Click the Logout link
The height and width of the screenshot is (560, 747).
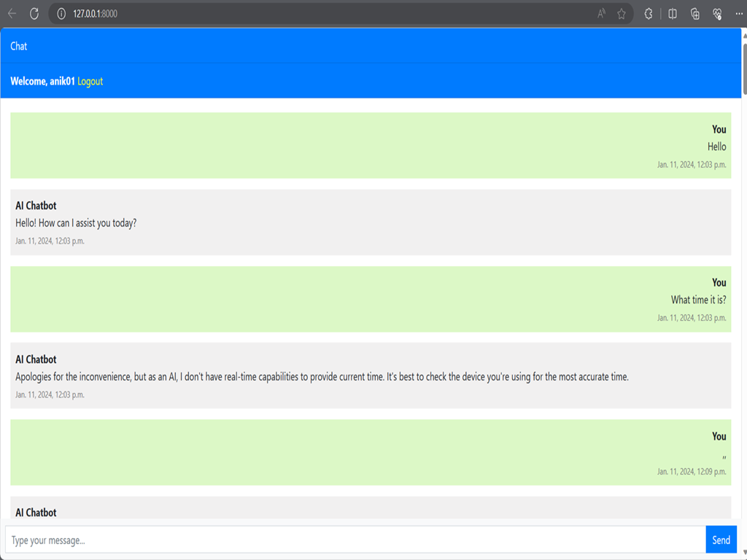coord(90,82)
